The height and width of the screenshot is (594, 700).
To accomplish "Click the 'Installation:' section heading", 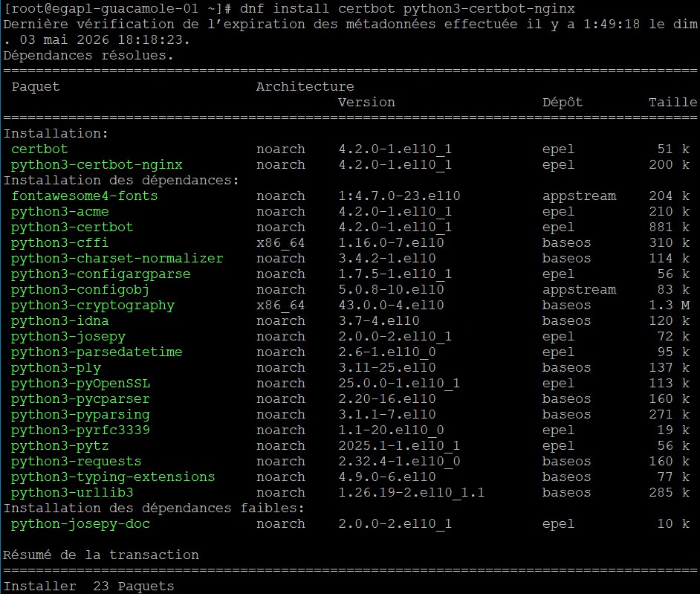I will tap(56, 134).
